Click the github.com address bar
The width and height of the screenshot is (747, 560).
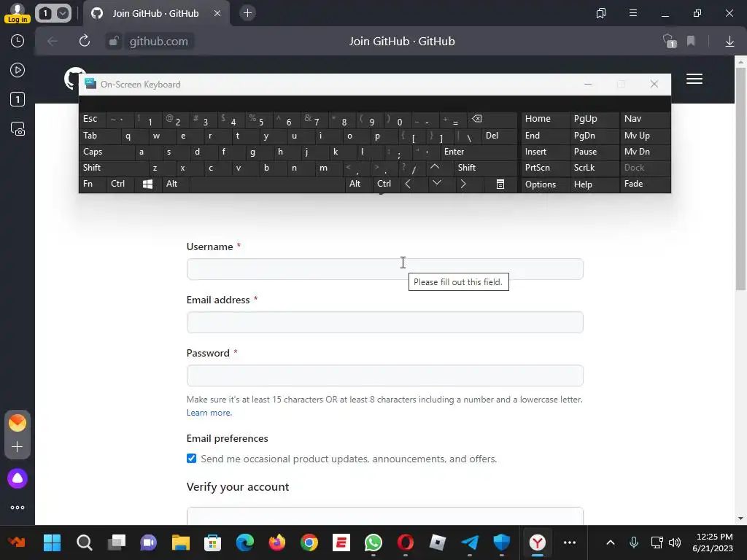[158, 42]
